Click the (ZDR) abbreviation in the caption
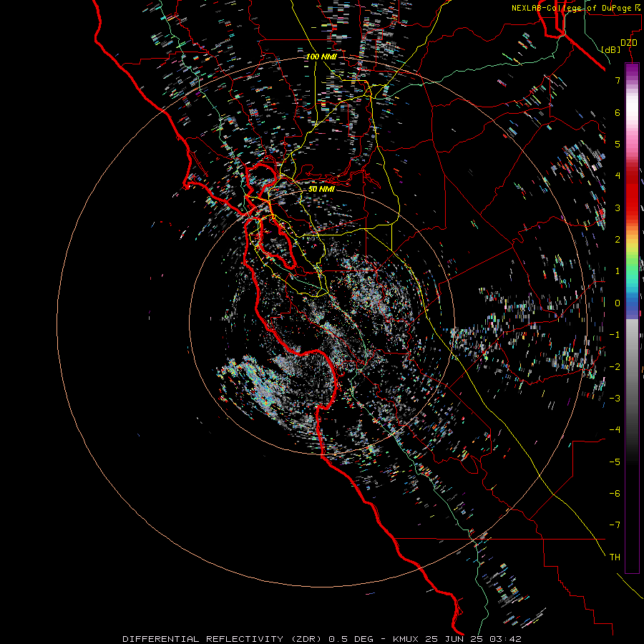Screen dimensions: 644x644 [x=306, y=639]
